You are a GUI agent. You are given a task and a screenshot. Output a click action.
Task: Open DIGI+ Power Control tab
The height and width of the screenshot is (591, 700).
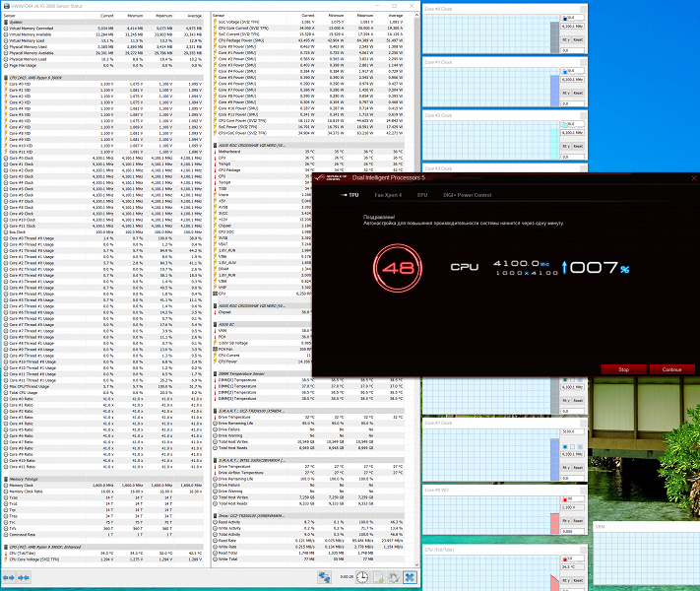click(x=467, y=195)
